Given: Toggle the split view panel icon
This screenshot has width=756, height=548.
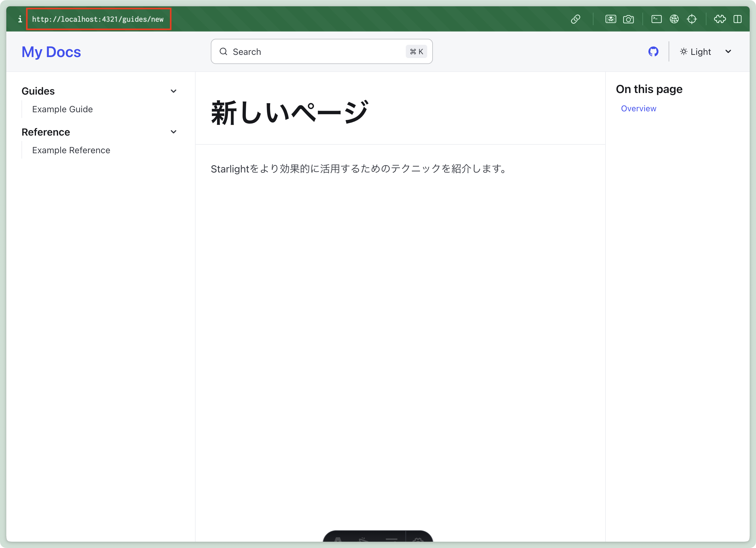Looking at the screenshot, I should coord(738,19).
